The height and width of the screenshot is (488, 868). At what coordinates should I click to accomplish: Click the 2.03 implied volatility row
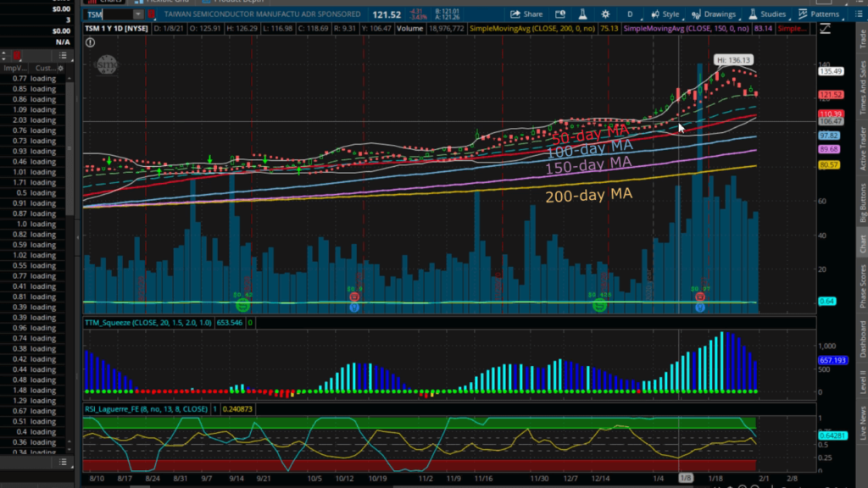pyautogui.click(x=34, y=120)
